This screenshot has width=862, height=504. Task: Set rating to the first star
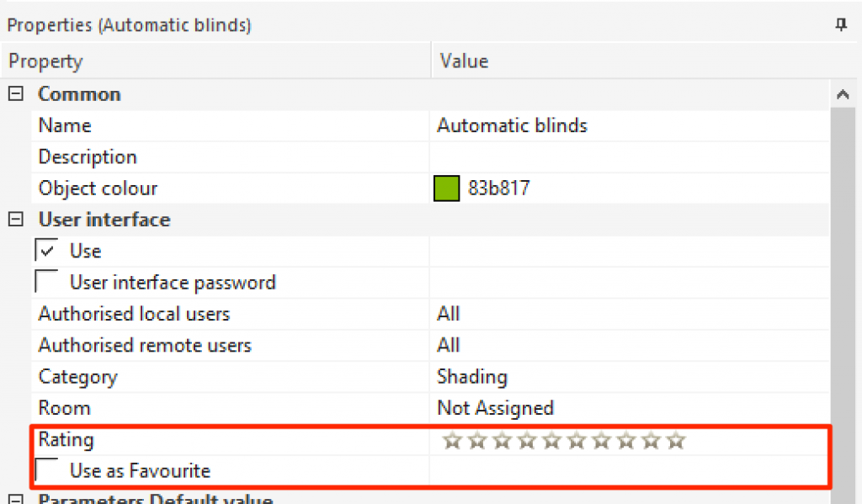[452, 440]
